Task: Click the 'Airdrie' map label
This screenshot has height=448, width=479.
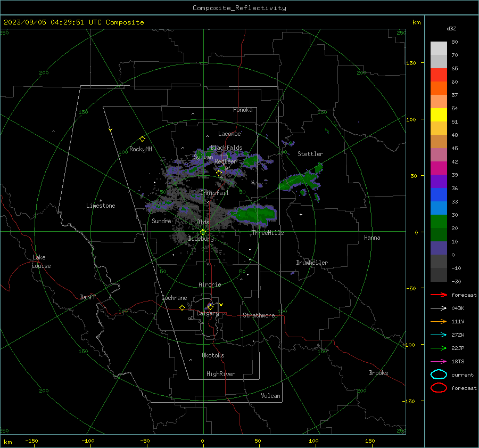Action: [210, 284]
